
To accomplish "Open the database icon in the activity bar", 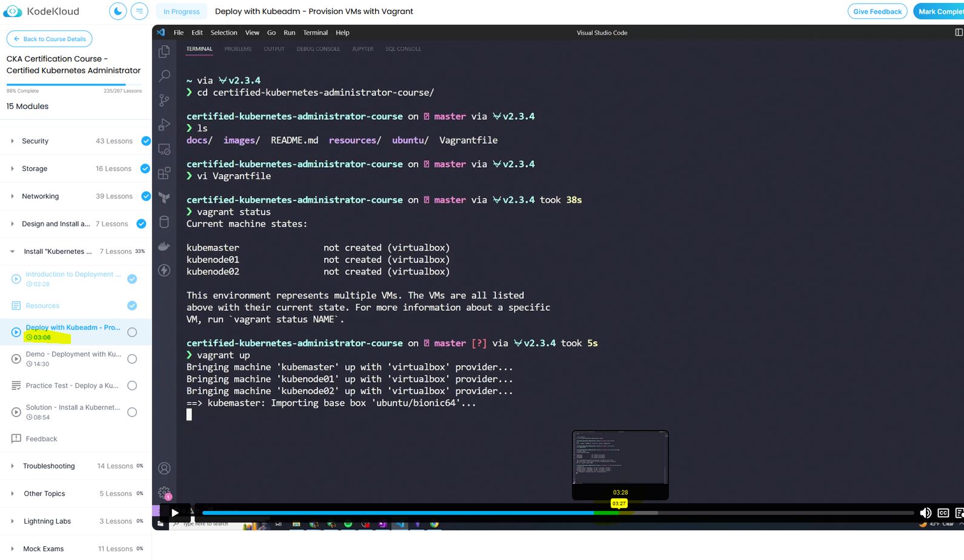I will [x=164, y=222].
